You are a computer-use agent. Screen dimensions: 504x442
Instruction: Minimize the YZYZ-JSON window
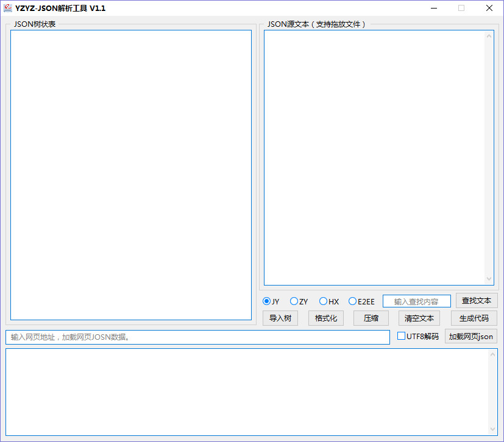(434, 8)
